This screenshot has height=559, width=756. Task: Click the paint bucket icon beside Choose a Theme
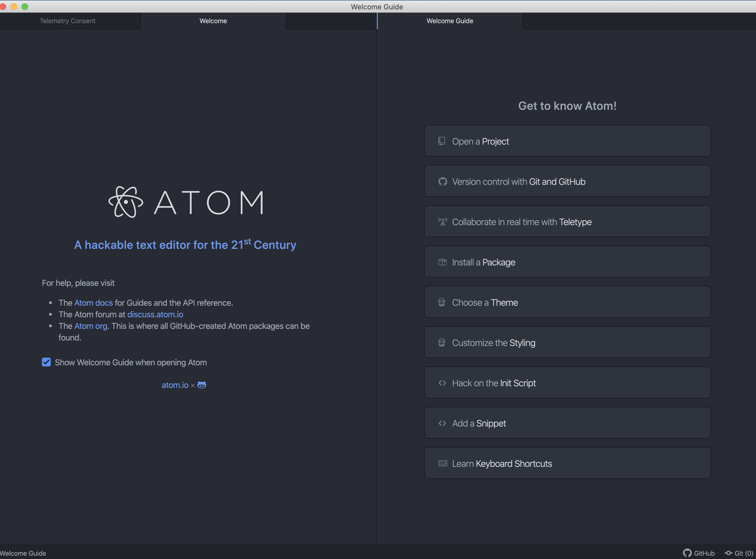click(x=442, y=302)
